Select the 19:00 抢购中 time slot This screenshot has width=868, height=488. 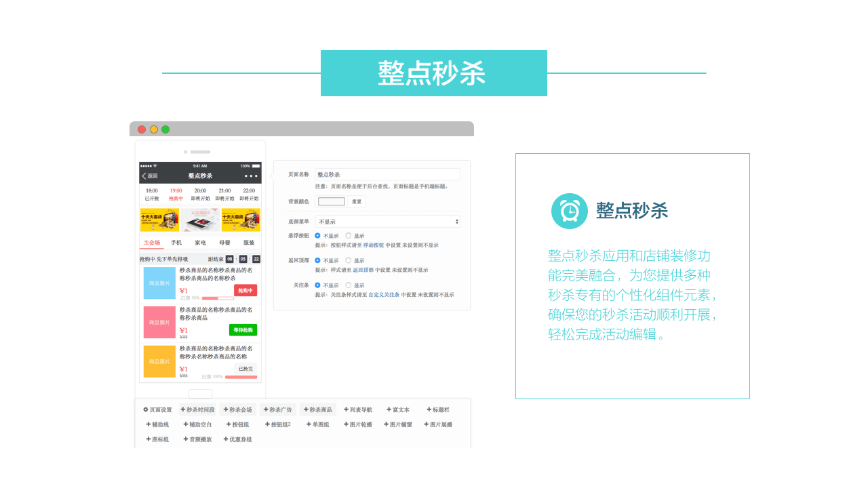click(x=176, y=195)
